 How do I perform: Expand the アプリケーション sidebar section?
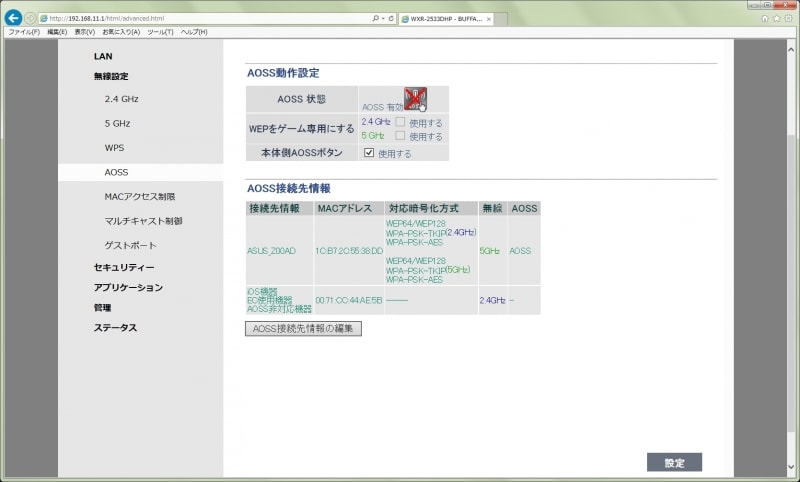coord(129,288)
